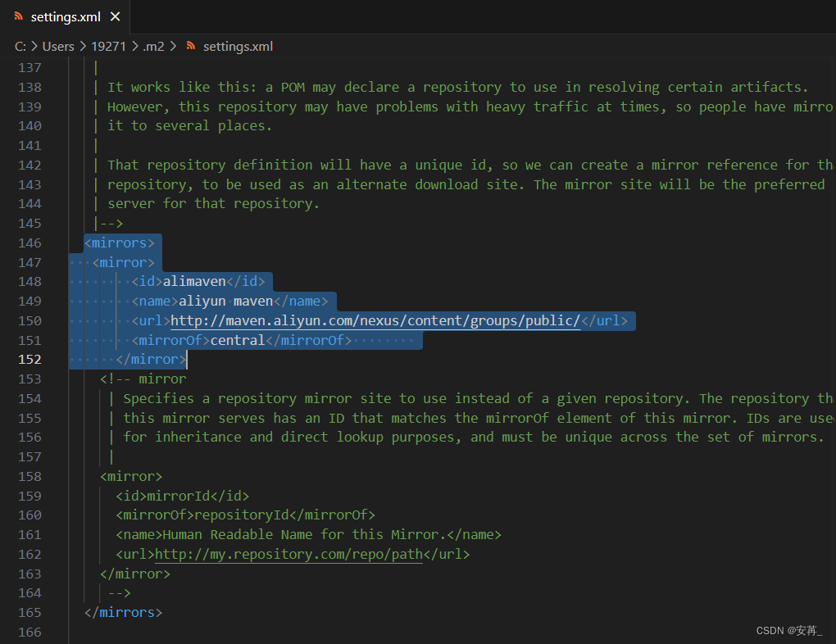The width and height of the screenshot is (836, 644).
Task: Close the settings.xml tab
Action: click(116, 17)
